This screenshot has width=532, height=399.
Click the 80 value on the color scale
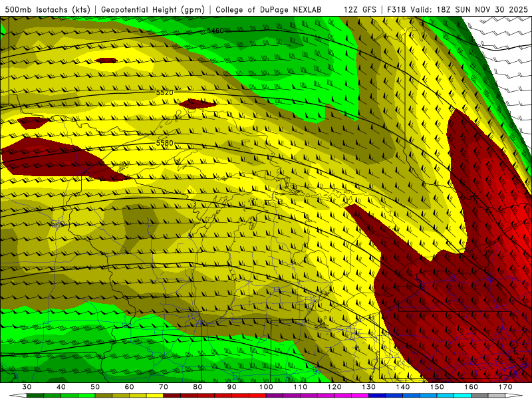coord(198,387)
